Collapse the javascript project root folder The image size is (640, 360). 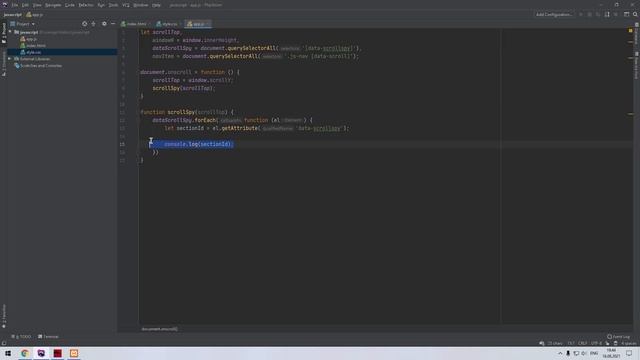10,32
